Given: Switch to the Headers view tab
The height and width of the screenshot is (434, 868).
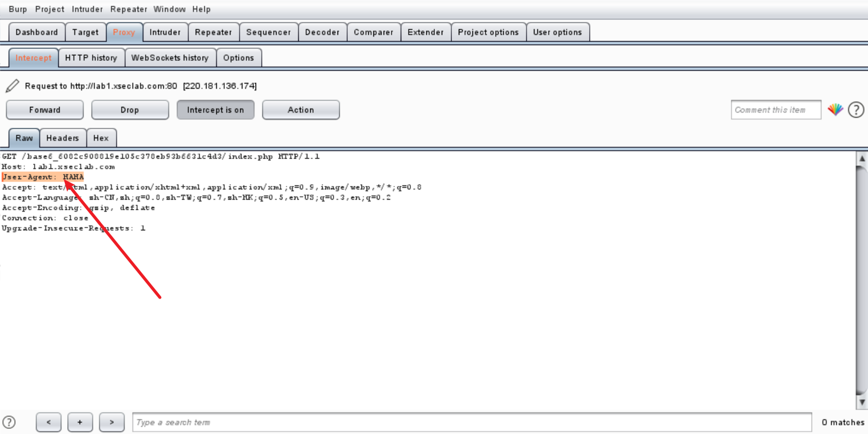Looking at the screenshot, I should click(63, 138).
